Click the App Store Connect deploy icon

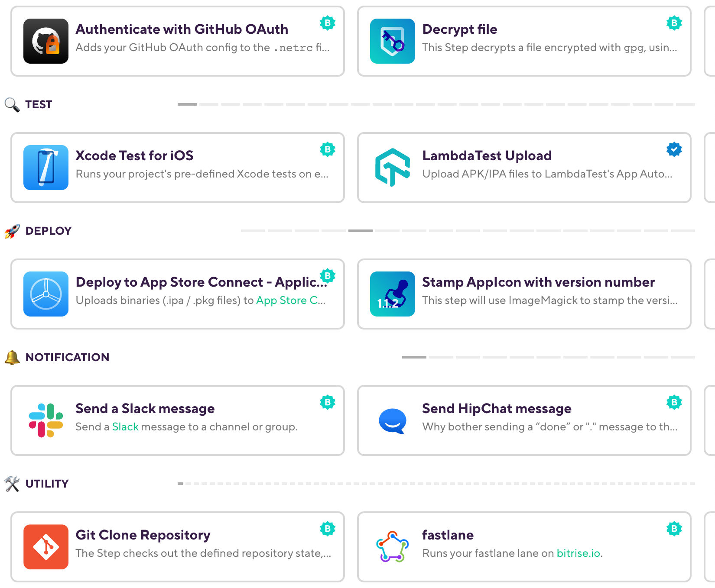[46, 294]
